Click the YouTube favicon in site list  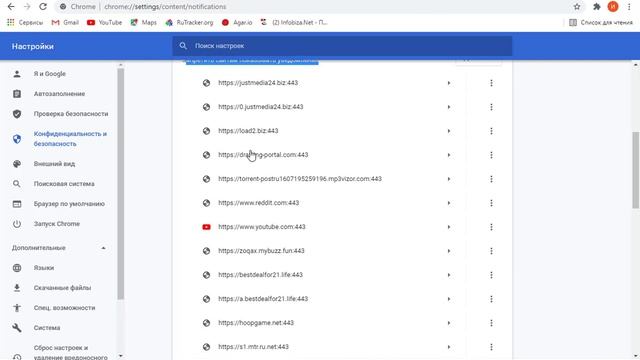207,227
